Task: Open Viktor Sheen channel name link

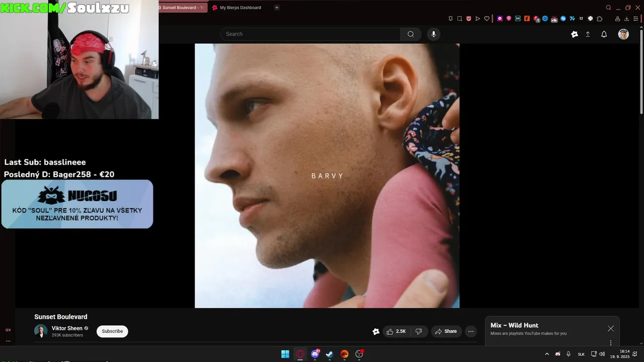Action: tap(67, 328)
